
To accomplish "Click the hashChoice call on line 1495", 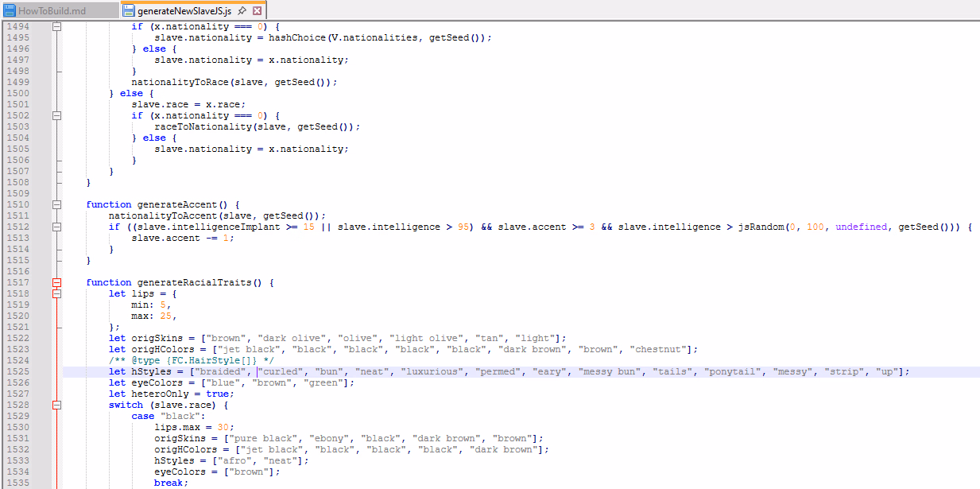I will click(297, 37).
